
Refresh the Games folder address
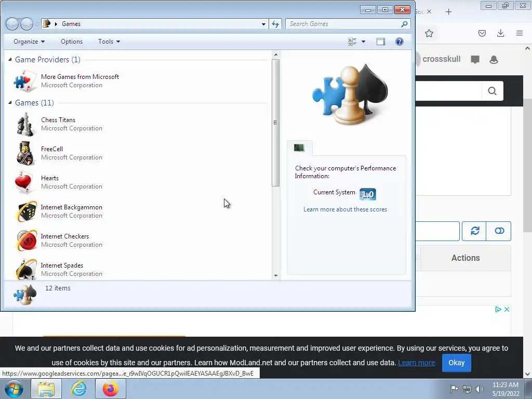[275, 24]
